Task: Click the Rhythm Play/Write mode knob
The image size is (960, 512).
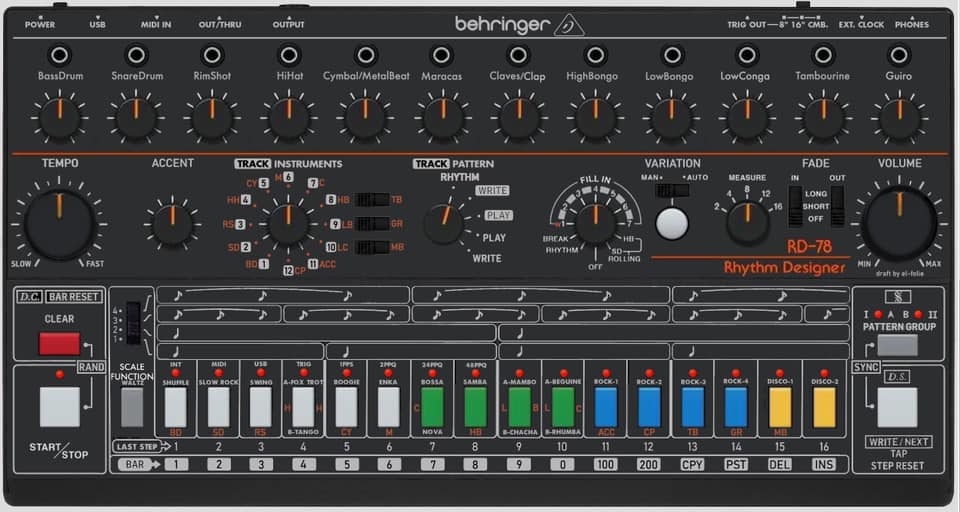Action: (444, 224)
